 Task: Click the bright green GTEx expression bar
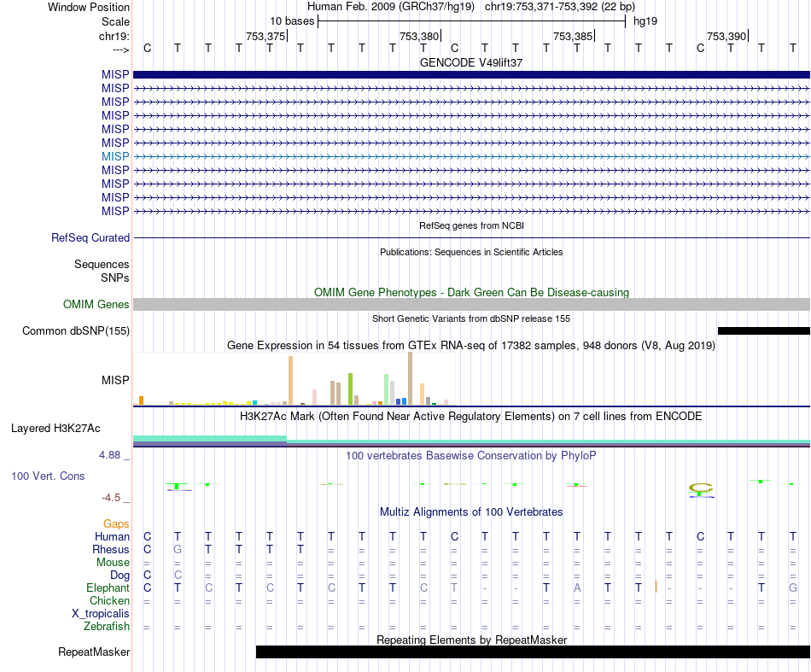click(350, 389)
